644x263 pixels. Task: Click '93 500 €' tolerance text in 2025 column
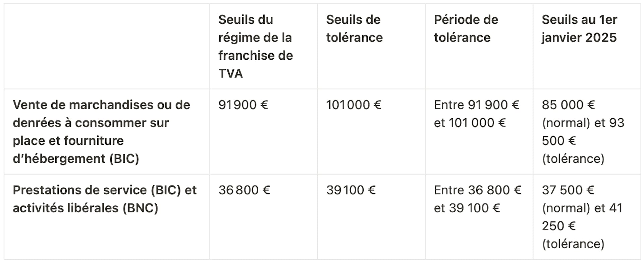(x=583, y=132)
